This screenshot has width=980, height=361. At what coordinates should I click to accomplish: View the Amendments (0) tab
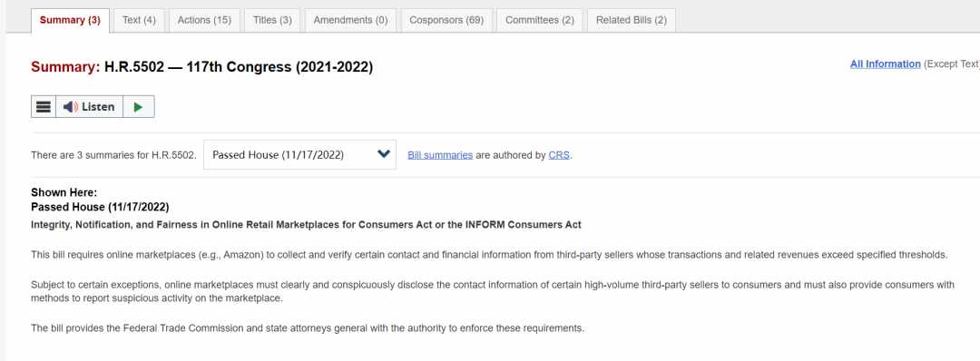tap(350, 20)
